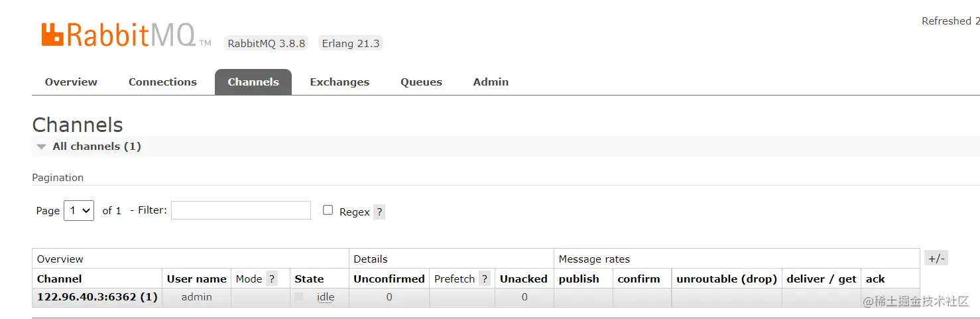980x319 pixels.
Task: Switch to the Overview tab
Action: coord(71,82)
